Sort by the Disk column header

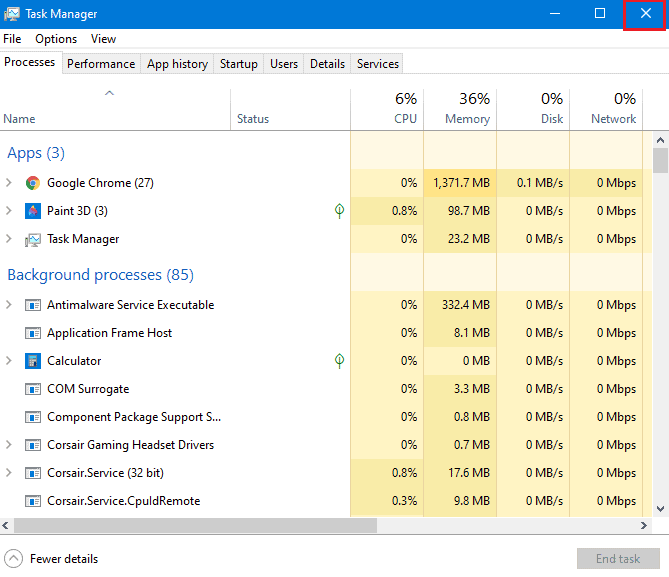pos(533,109)
